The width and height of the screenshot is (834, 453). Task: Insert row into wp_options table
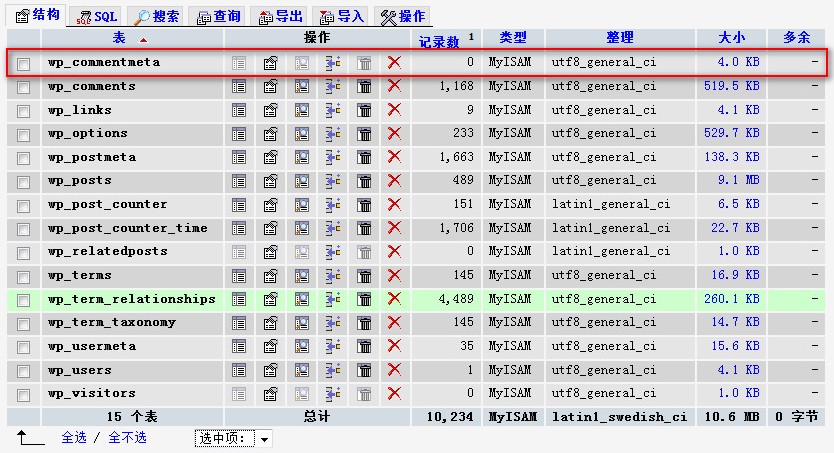[333, 133]
